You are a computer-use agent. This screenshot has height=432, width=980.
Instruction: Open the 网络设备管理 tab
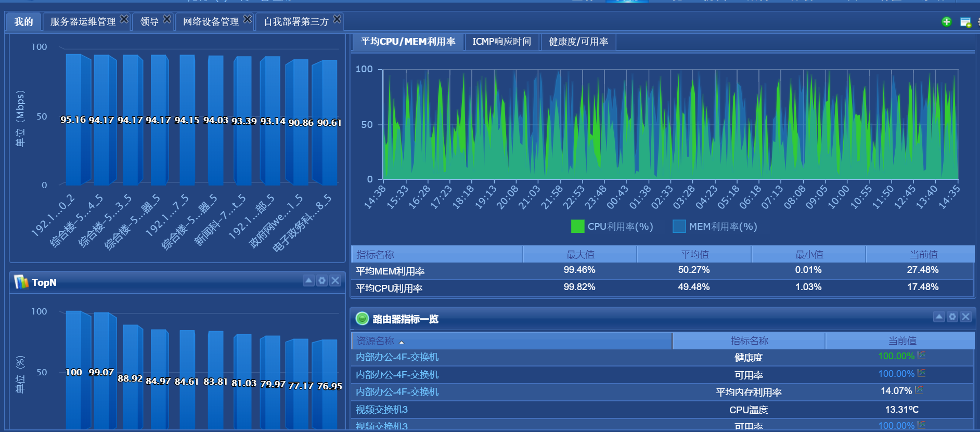point(211,22)
